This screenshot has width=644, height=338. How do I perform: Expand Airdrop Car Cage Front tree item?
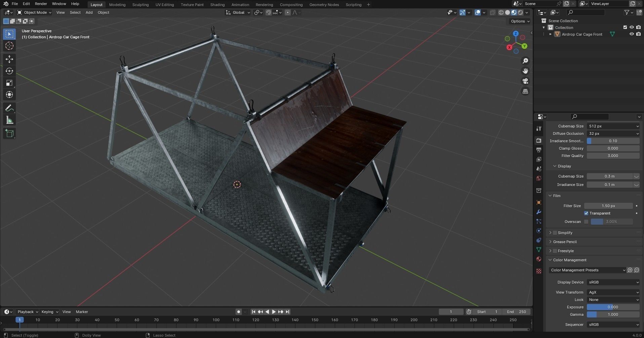(x=550, y=34)
